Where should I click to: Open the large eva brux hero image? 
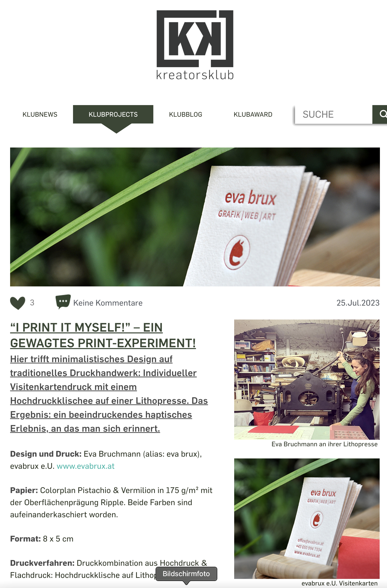click(x=195, y=217)
